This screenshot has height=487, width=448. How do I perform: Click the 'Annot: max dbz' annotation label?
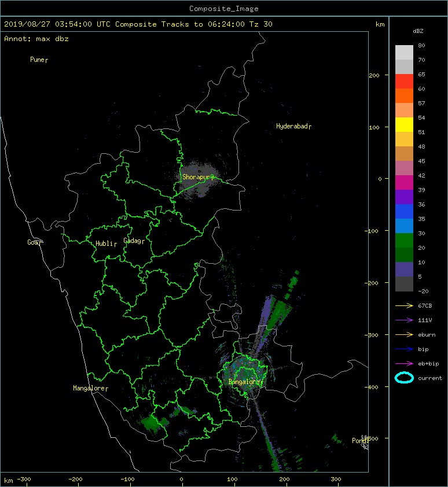coord(36,39)
